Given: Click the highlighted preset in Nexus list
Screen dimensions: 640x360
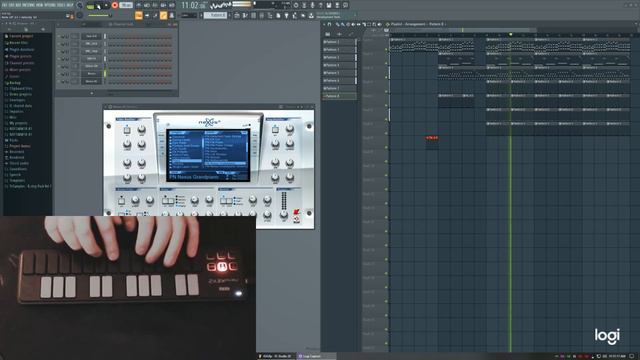Looking at the screenshot, I should [225, 163].
